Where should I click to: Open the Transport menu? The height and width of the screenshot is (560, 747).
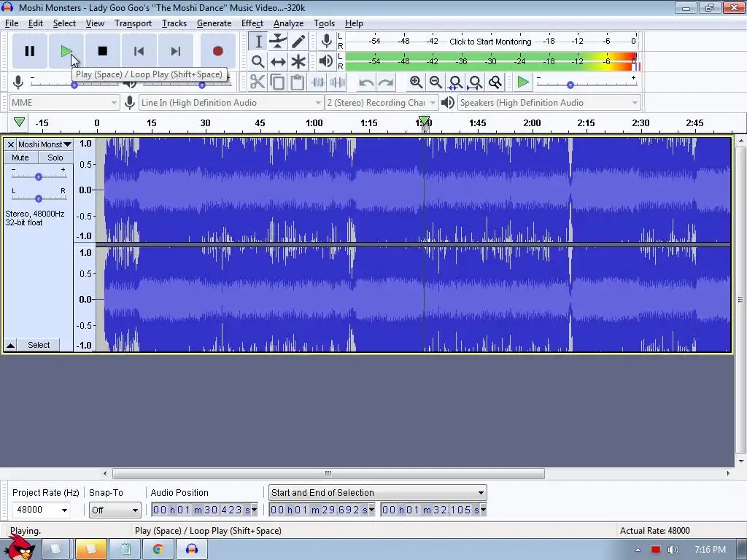click(133, 23)
